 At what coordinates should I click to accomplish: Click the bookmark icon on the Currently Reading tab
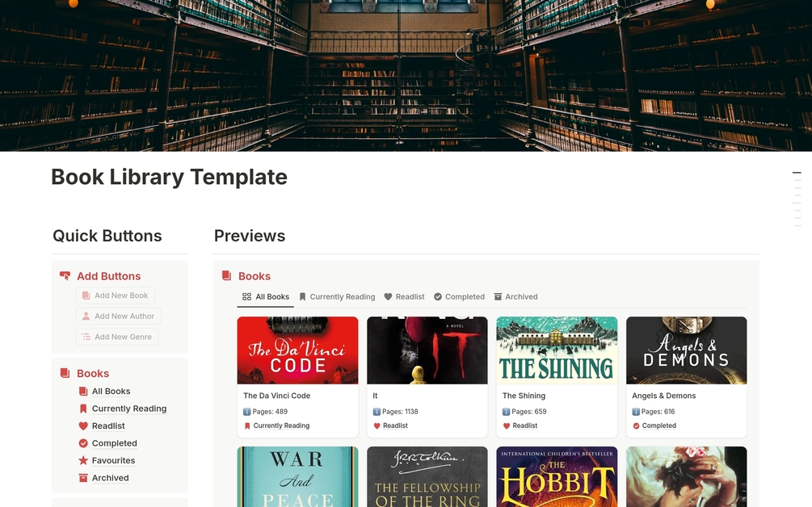point(303,296)
